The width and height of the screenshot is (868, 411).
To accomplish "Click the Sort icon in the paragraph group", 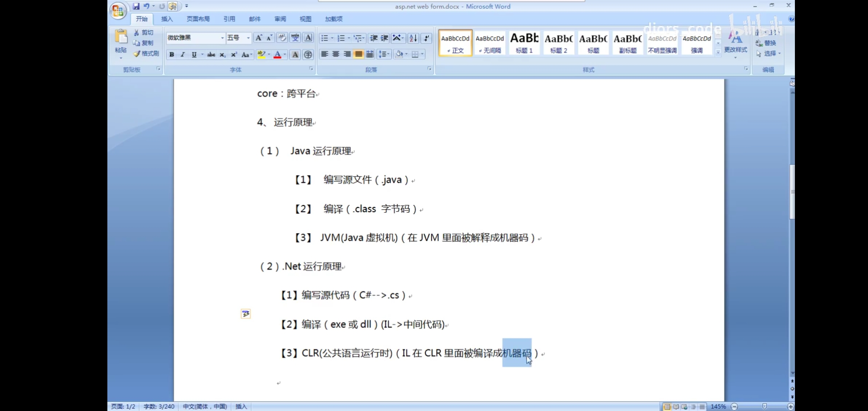I will pyautogui.click(x=413, y=38).
